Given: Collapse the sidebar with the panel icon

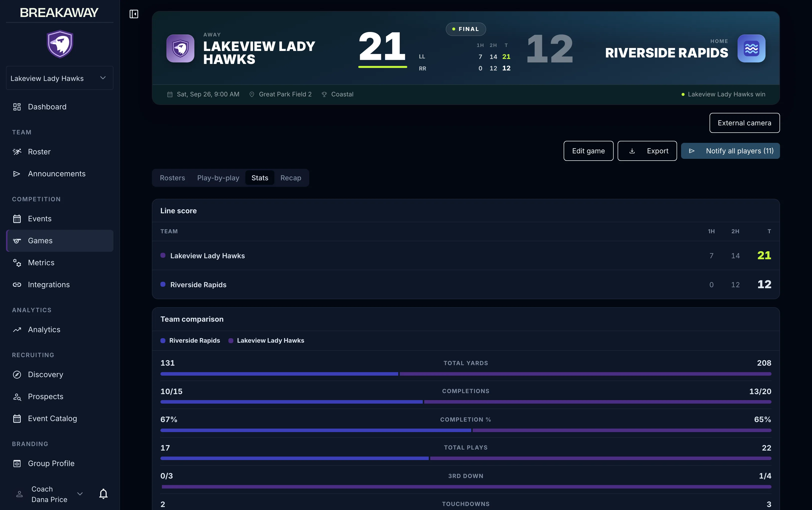Looking at the screenshot, I should (x=134, y=14).
